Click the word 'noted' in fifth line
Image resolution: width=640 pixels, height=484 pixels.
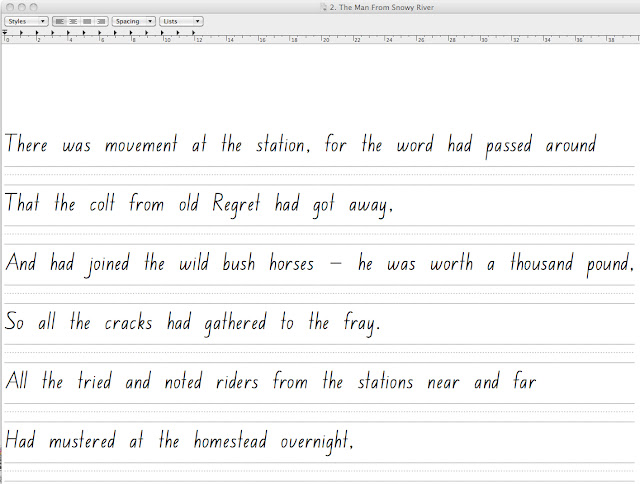pyautogui.click(x=183, y=381)
